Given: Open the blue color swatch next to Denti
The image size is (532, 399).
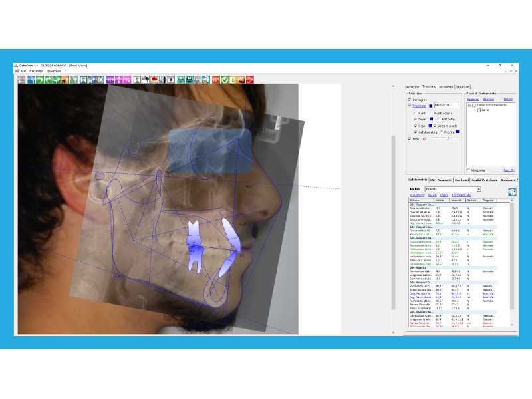Looking at the screenshot, I should pos(431,119).
